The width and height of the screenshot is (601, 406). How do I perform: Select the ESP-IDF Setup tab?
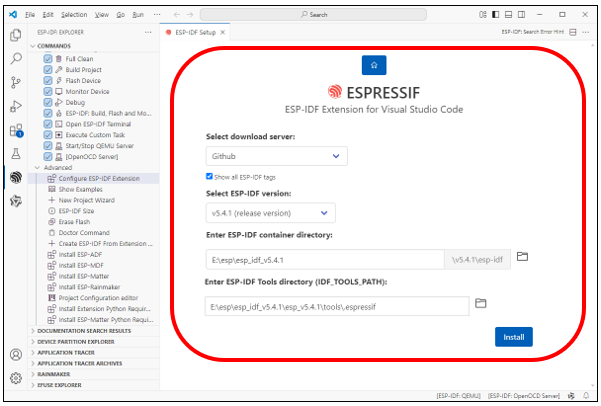point(195,33)
